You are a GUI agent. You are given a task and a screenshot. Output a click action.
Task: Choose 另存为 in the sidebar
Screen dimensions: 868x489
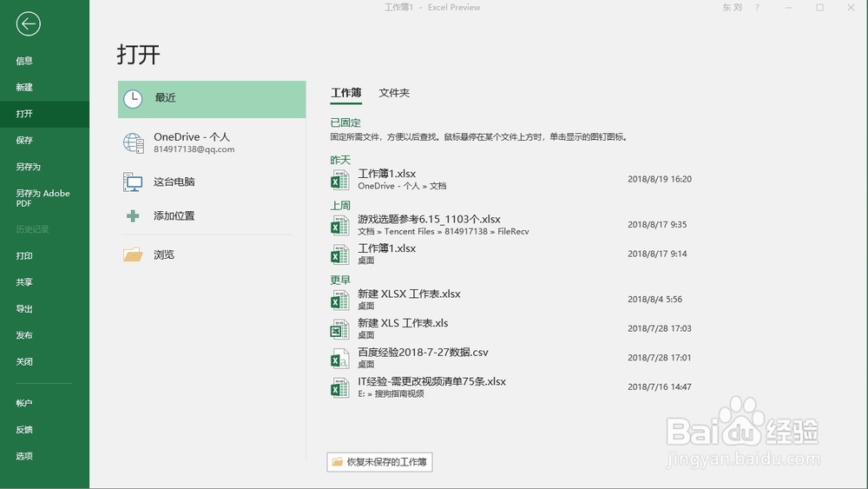pyautogui.click(x=29, y=168)
